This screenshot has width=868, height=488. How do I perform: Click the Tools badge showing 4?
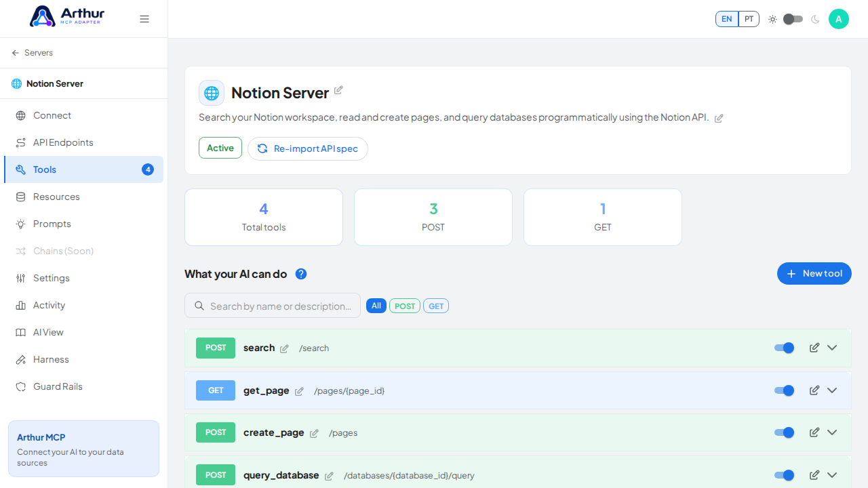(148, 169)
